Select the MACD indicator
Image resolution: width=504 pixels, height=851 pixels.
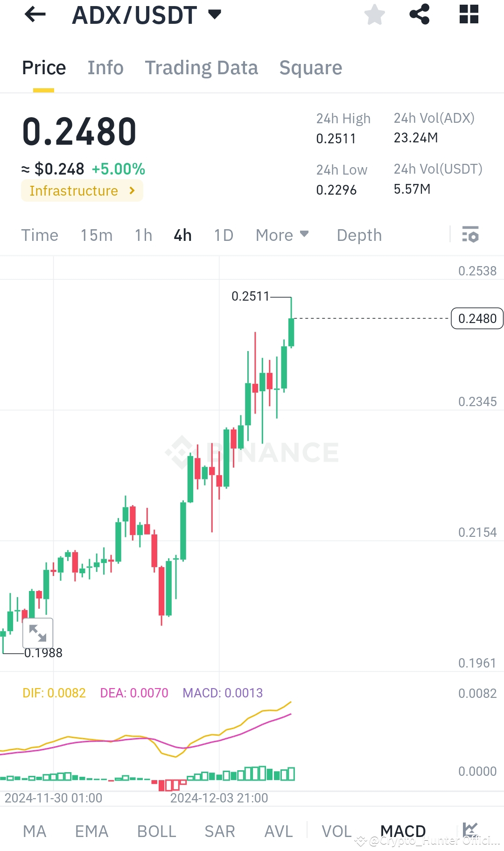(403, 831)
